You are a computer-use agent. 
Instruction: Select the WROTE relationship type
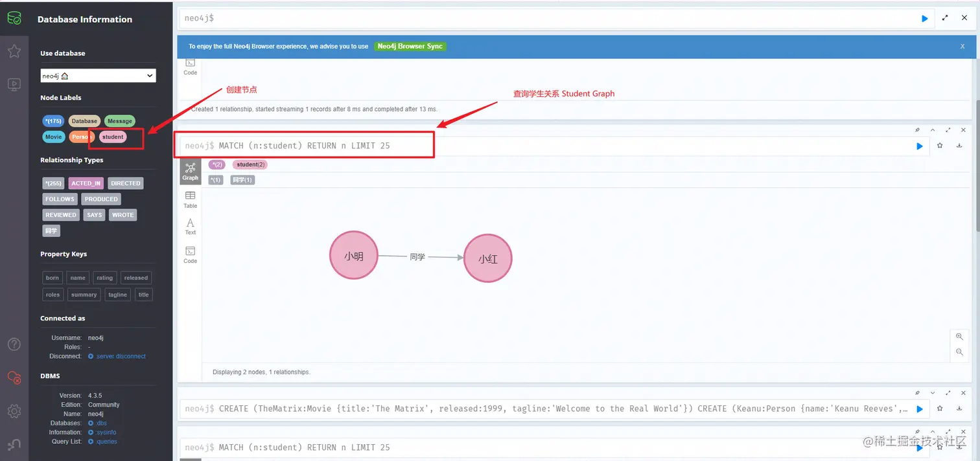point(122,215)
